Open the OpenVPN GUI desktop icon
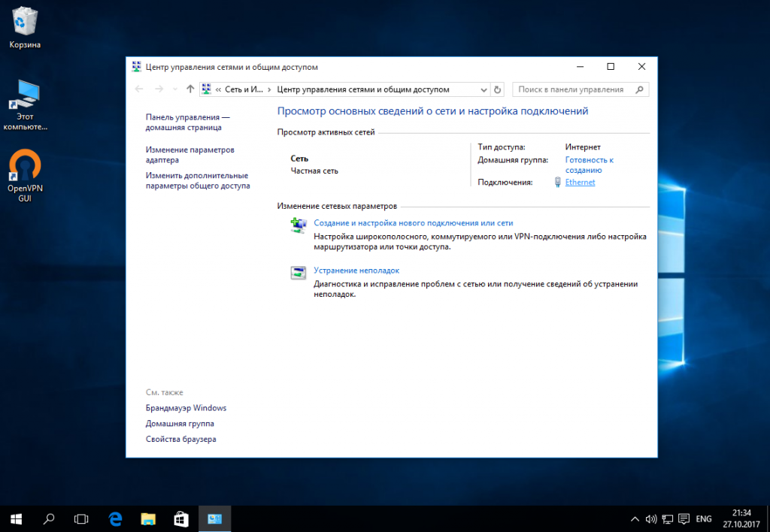 pos(25,175)
